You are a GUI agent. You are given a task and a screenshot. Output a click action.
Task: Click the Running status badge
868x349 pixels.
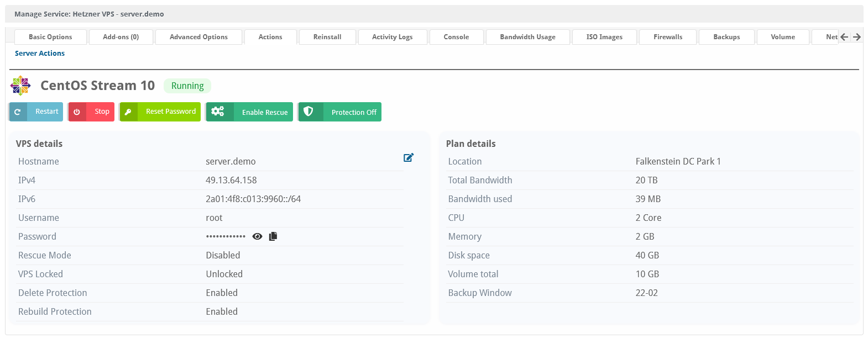(x=187, y=86)
